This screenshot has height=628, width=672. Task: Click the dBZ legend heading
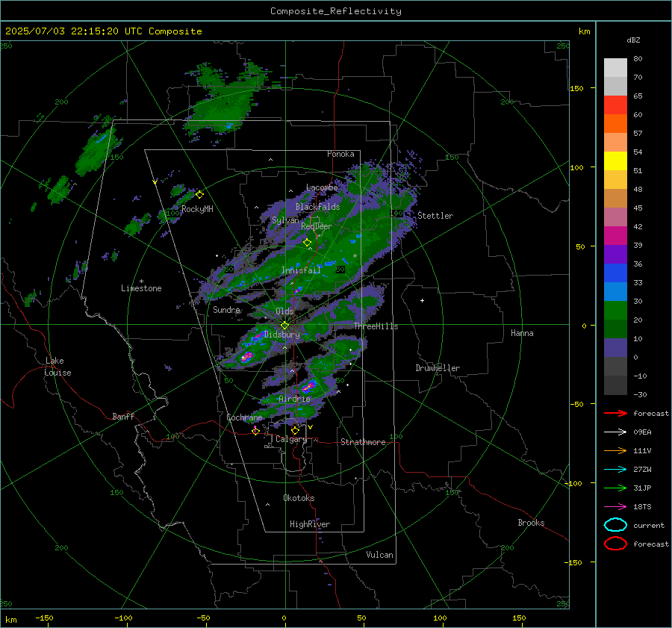tap(633, 40)
